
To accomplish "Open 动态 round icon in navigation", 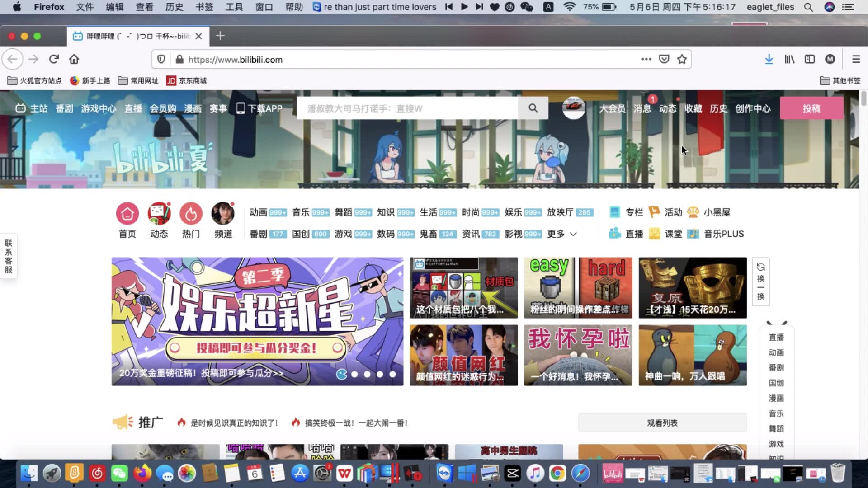I will [159, 213].
